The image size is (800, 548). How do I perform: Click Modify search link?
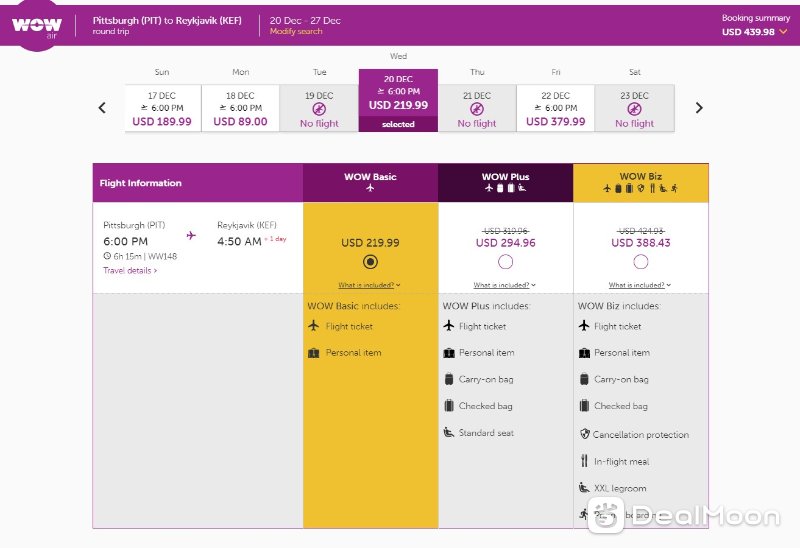pyautogui.click(x=296, y=31)
